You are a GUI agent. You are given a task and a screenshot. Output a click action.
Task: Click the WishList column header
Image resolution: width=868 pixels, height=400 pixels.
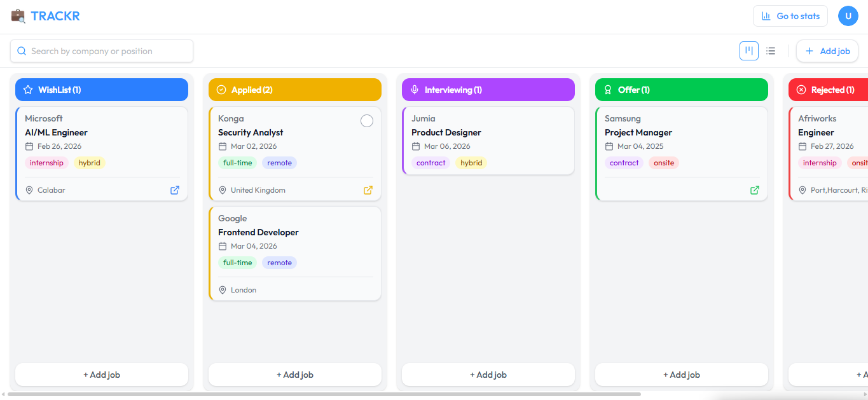point(102,90)
